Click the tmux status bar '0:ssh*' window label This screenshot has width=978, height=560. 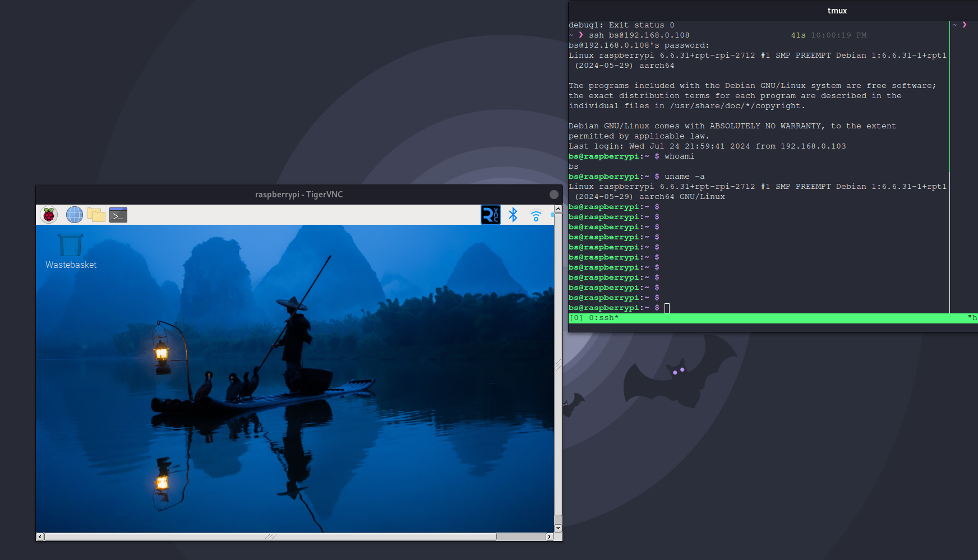pyautogui.click(x=604, y=318)
